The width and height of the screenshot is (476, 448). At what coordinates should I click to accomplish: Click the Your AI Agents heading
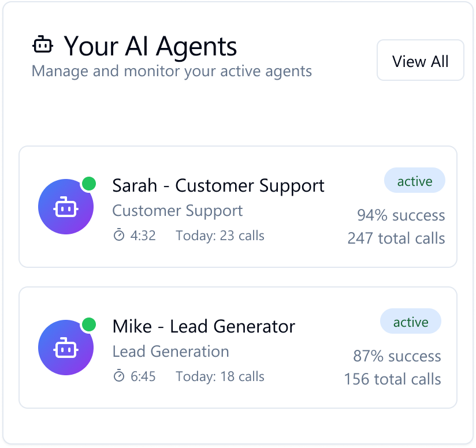point(150,46)
